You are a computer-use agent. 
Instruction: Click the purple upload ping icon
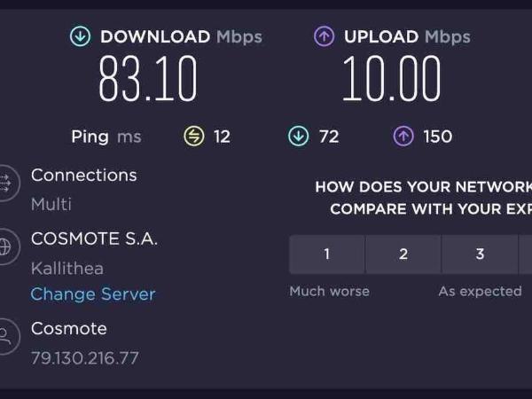(403, 137)
